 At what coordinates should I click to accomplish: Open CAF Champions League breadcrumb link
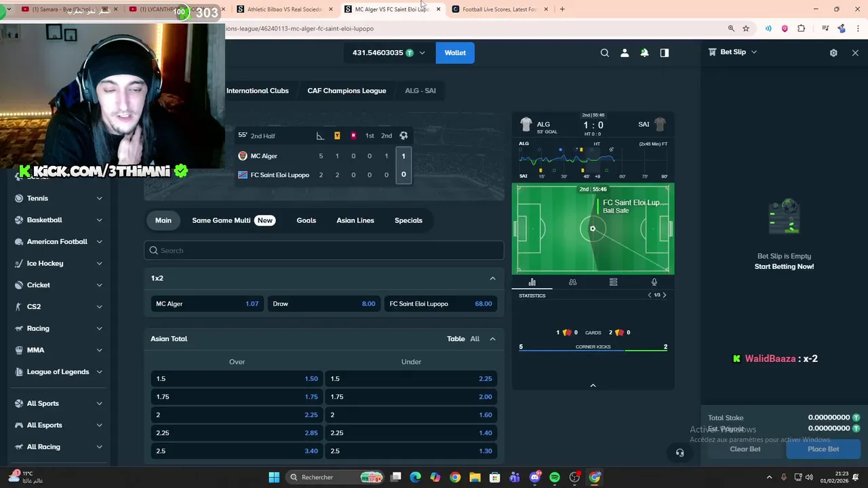347,91
